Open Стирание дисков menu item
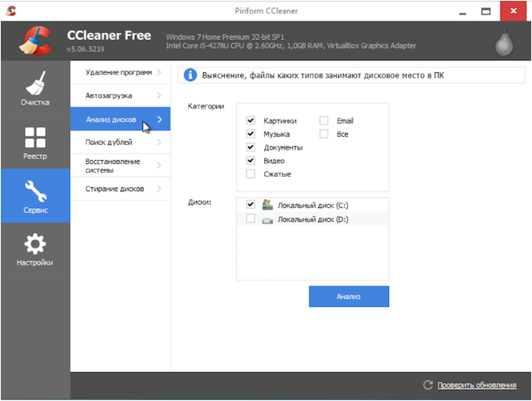This screenshot has height=401, width=532. [121, 189]
